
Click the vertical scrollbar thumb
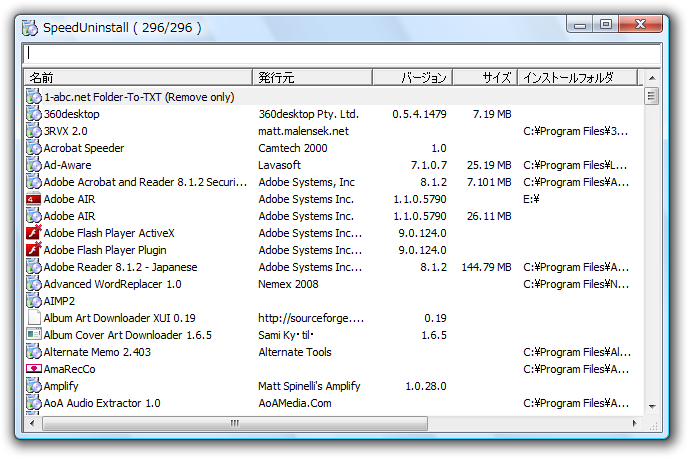652,96
